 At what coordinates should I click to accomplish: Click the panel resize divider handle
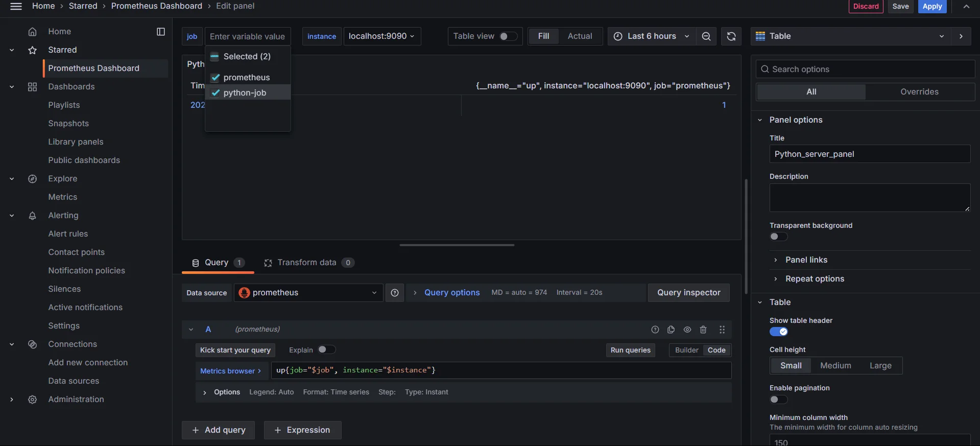[457, 245]
